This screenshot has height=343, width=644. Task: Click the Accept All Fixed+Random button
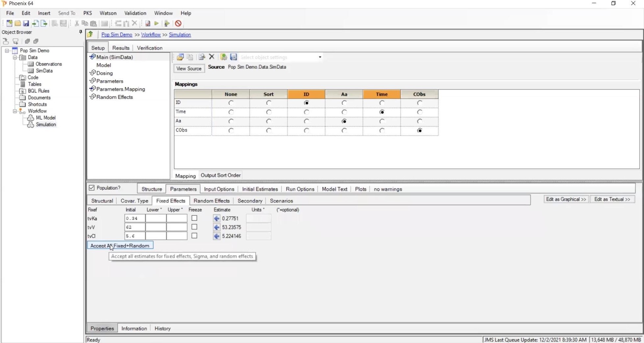(x=120, y=246)
